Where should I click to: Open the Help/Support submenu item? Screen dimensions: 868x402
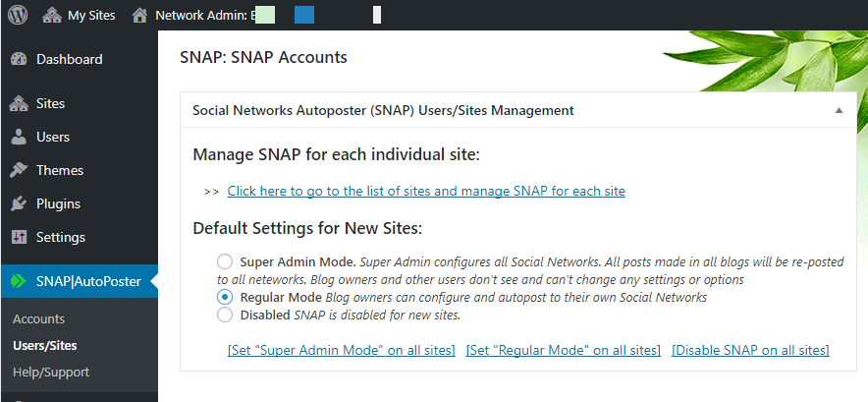click(51, 372)
